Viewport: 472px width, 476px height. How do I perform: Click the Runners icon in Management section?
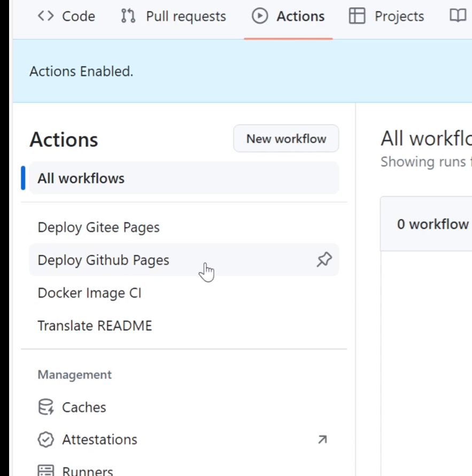(x=45, y=470)
